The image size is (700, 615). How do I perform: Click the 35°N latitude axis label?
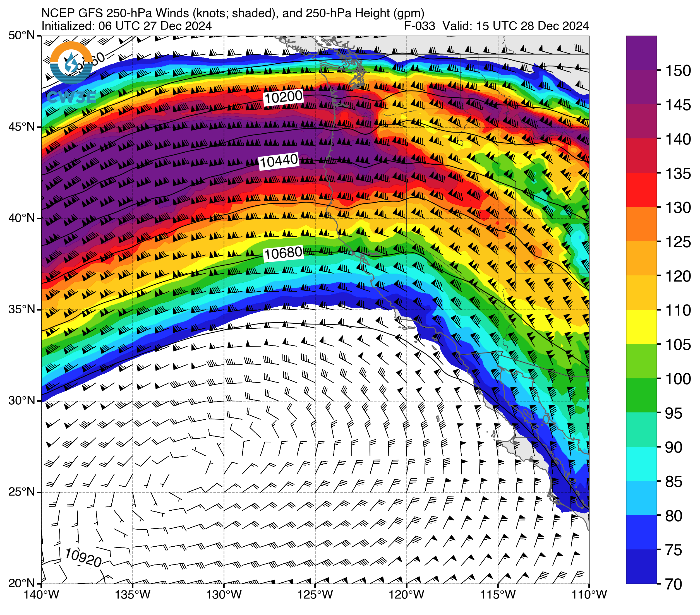(21, 309)
